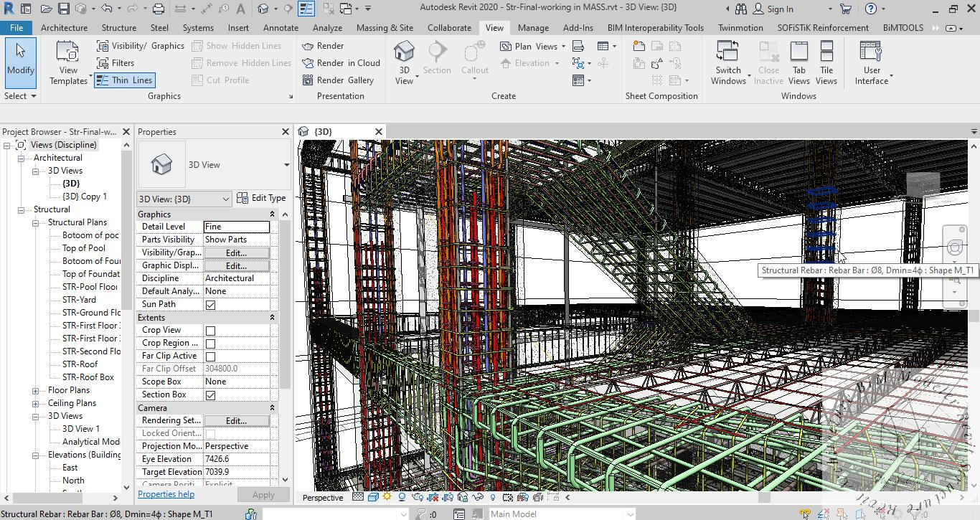Enable the Crop View checkbox
Screen dimensions: 980x520
click(210, 331)
